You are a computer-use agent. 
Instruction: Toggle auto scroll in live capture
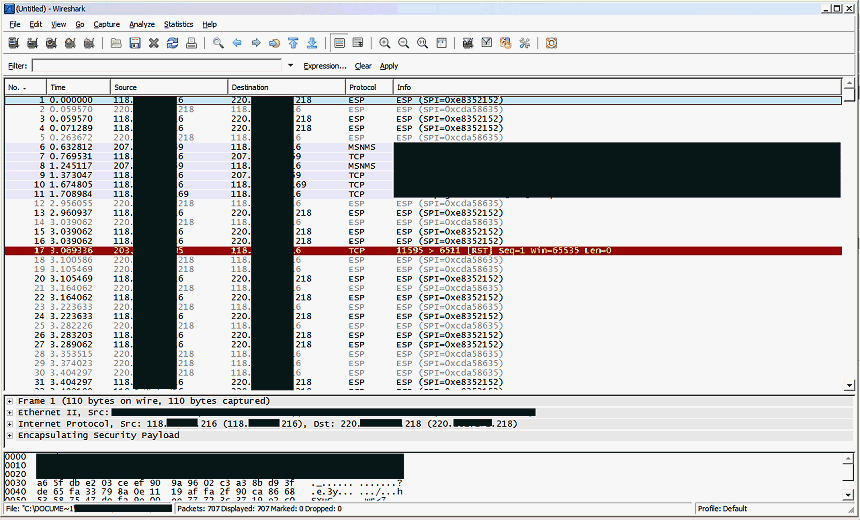click(x=358, y=43)
